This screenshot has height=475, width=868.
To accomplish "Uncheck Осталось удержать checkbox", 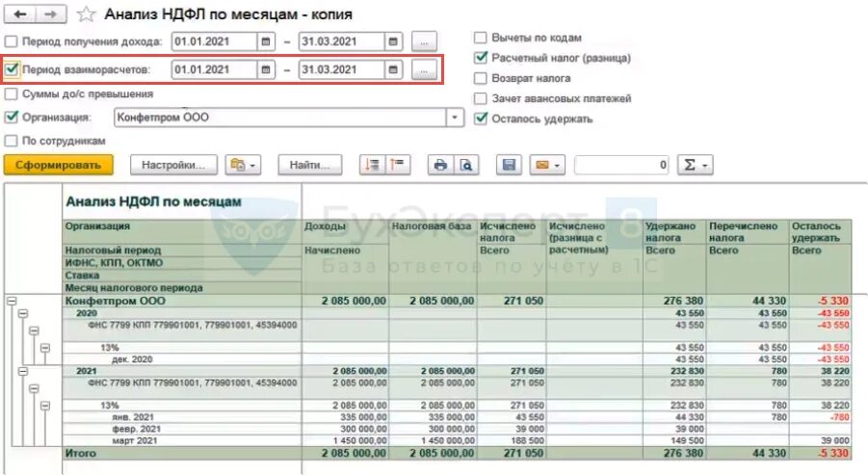I will (x=481, y=119).
